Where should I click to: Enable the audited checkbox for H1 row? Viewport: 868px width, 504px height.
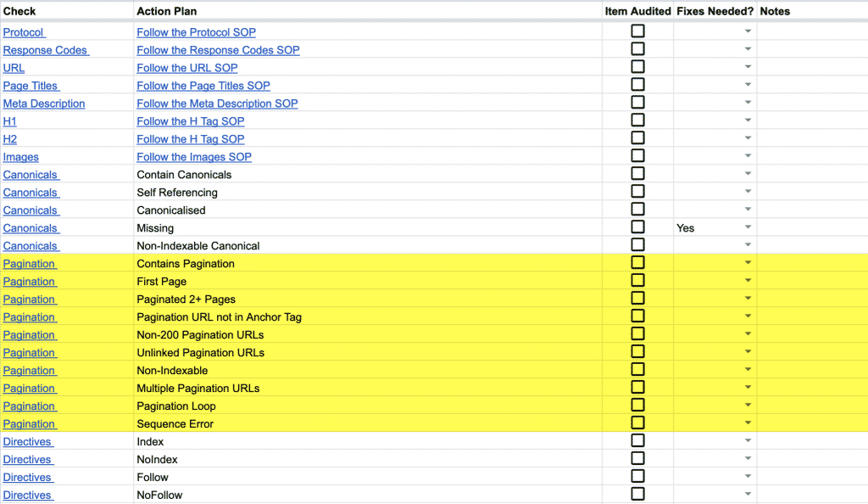(637, 120)
